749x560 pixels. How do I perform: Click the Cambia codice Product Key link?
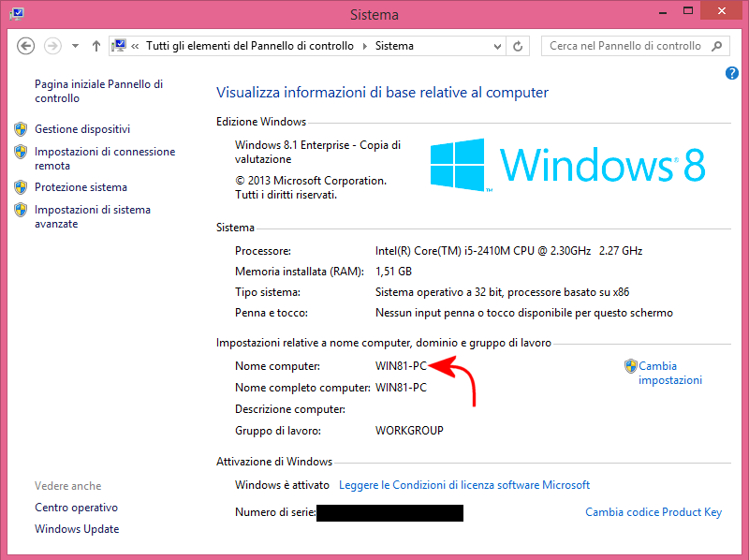(653, 512)
